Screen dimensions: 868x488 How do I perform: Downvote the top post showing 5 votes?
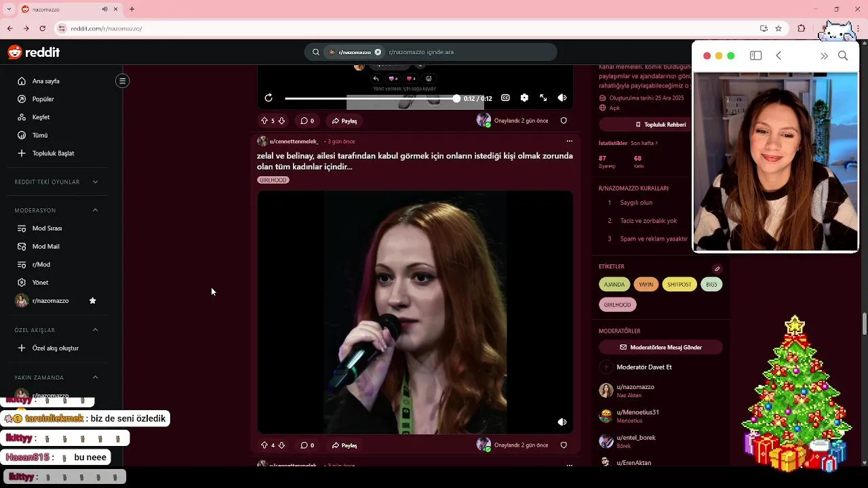click(281, 121)
